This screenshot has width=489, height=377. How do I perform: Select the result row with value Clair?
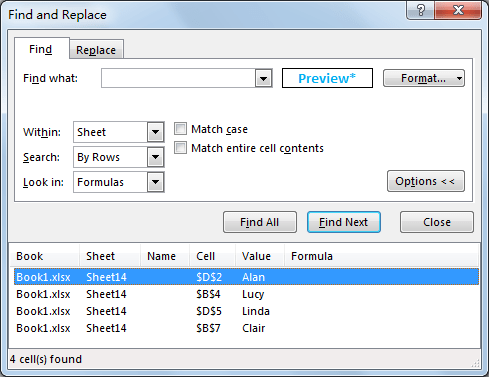(x=246, y=328)
